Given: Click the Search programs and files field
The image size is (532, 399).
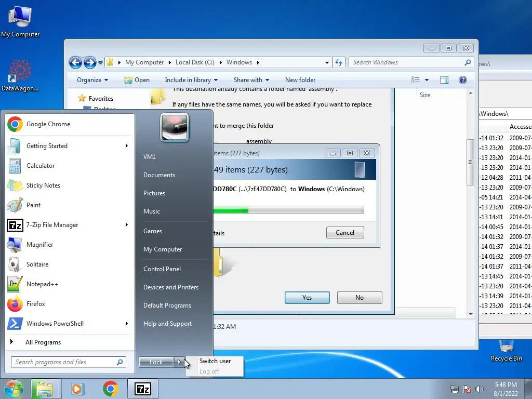Looking at the screenshot, I should (x=69, y=362).
